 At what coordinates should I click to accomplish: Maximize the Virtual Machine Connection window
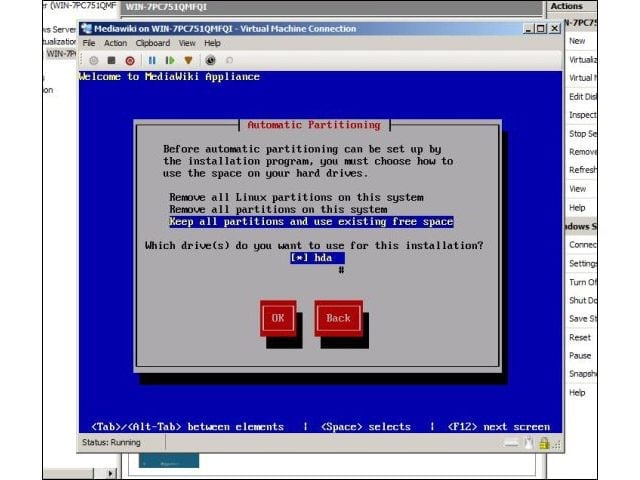(x=541, y=29)
